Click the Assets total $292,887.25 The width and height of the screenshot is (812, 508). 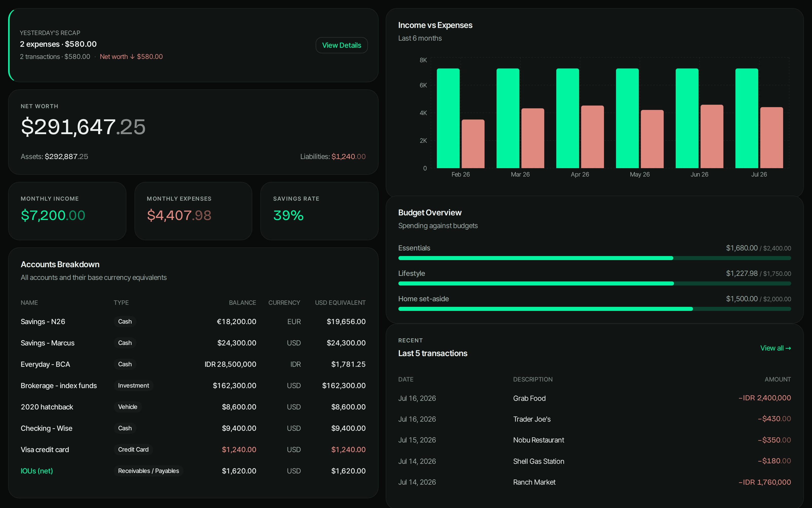(66, 156)
